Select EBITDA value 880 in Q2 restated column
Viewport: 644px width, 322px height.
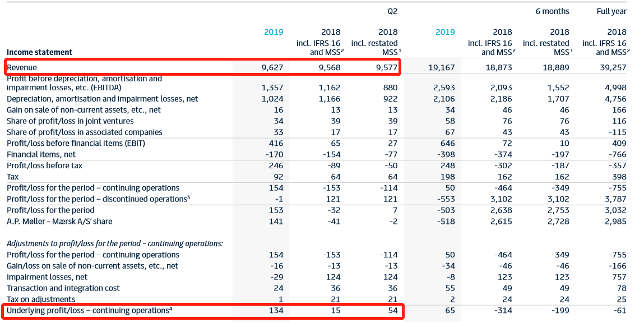click(390, 88)
